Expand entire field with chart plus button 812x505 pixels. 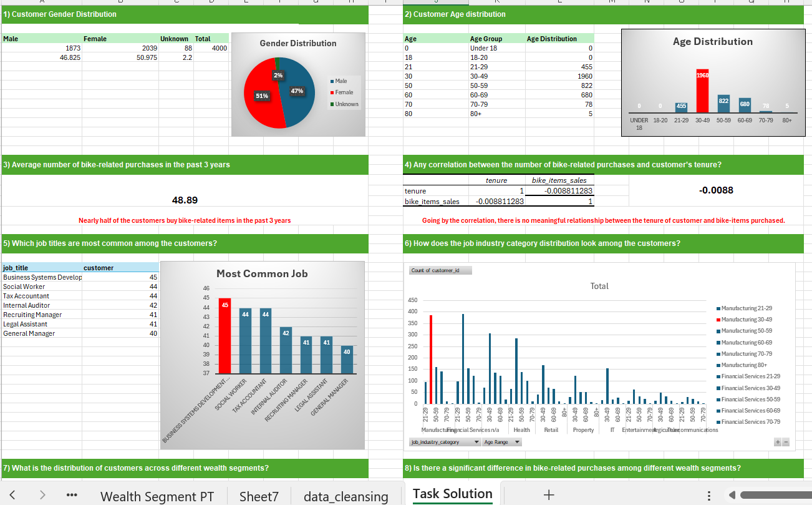coord(777,442)
